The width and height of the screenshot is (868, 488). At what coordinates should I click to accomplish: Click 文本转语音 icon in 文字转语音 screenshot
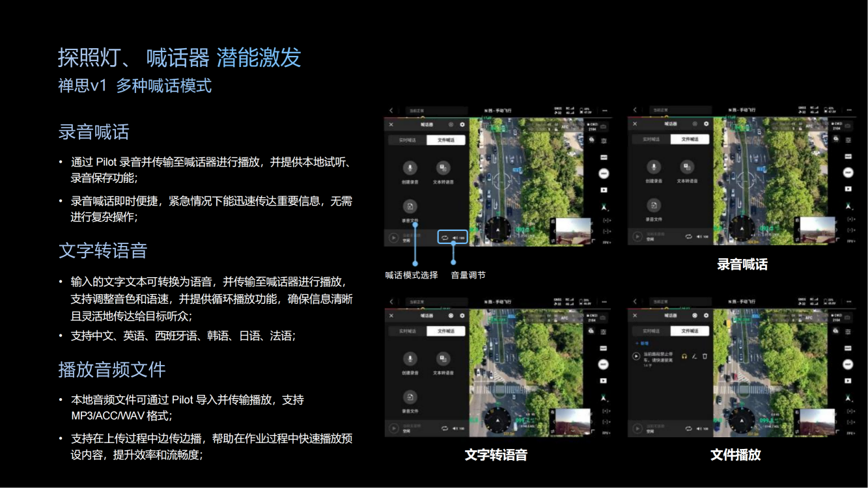pos(443,359)
